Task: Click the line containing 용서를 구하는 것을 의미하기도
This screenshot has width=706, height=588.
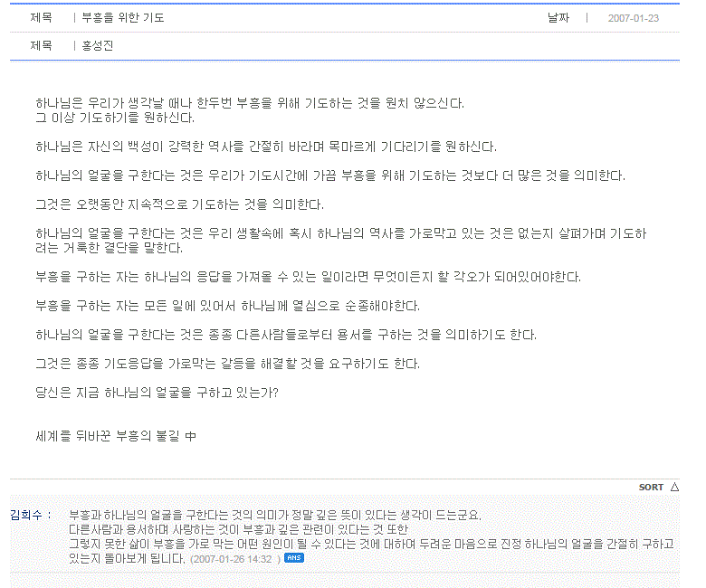Action: tap(286, 335)
